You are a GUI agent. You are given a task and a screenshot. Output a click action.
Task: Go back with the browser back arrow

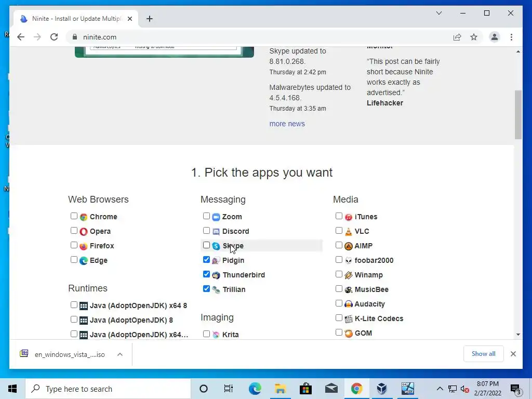pos(21,37)
